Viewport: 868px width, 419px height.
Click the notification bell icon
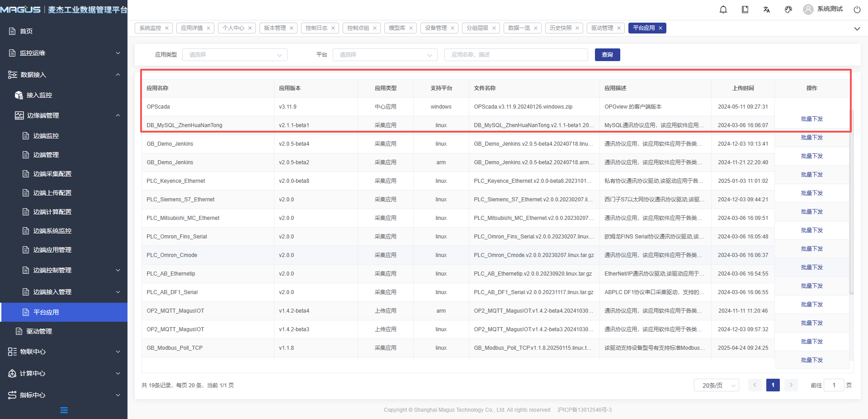(x=723, y=10)
